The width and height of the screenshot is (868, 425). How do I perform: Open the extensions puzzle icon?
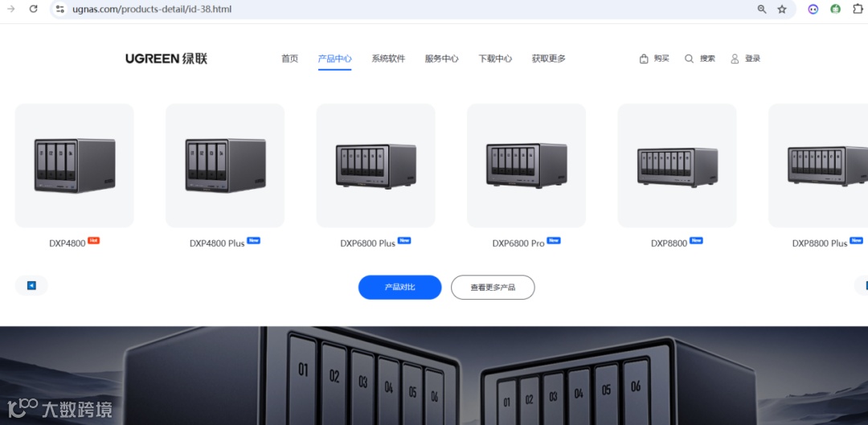[858, 9]
